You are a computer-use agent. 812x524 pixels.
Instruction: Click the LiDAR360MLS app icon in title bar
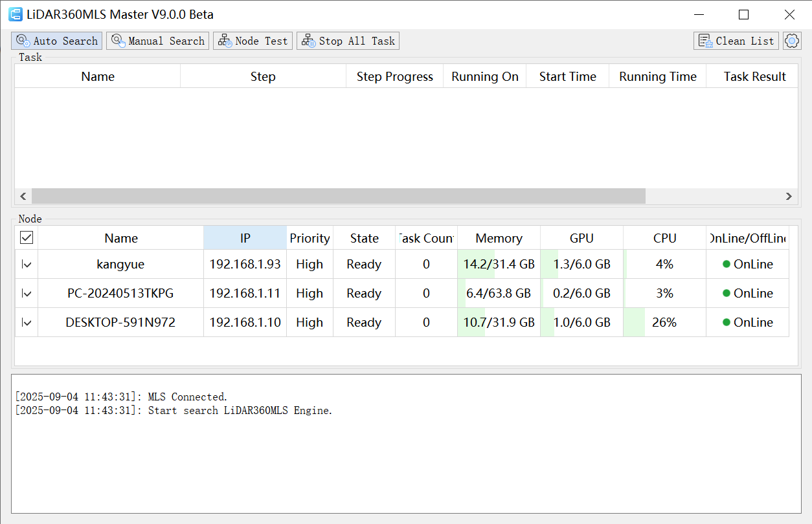(15, 14)
